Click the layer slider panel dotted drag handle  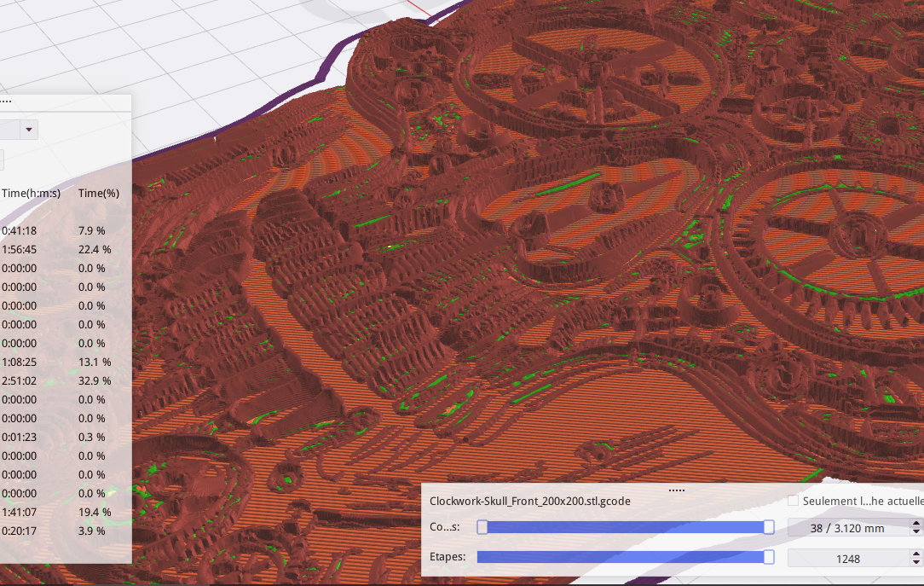coord(677,490)
